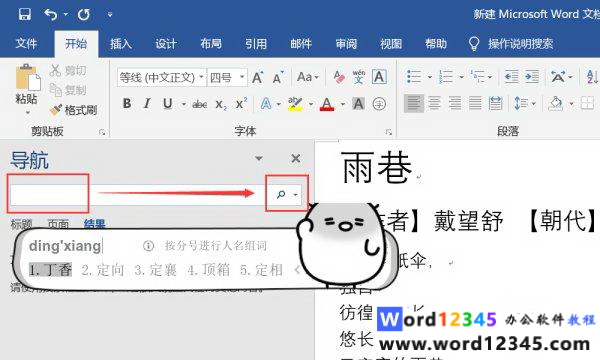Apply subscript formatting X₂
This screenshot has width=600, height=360.
[x=221, y=104]
